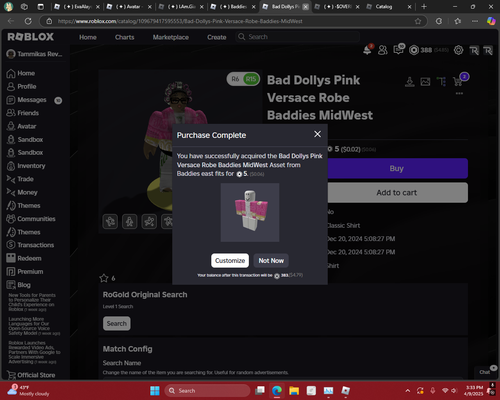The height and width of the screenshot is (400, 500).
Task: Open File Explorer from the taskbar
Action: [294, 390]
